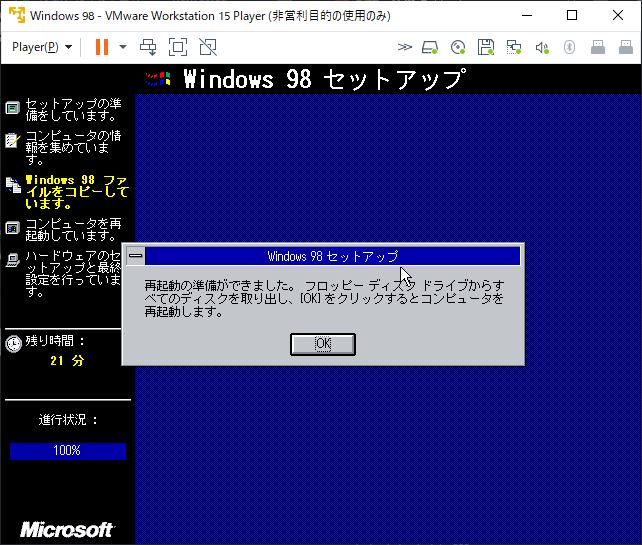Click the CD/DVD drive device icon
The height and width of the screenshot is (545, 642).
[x=458, y=47]
